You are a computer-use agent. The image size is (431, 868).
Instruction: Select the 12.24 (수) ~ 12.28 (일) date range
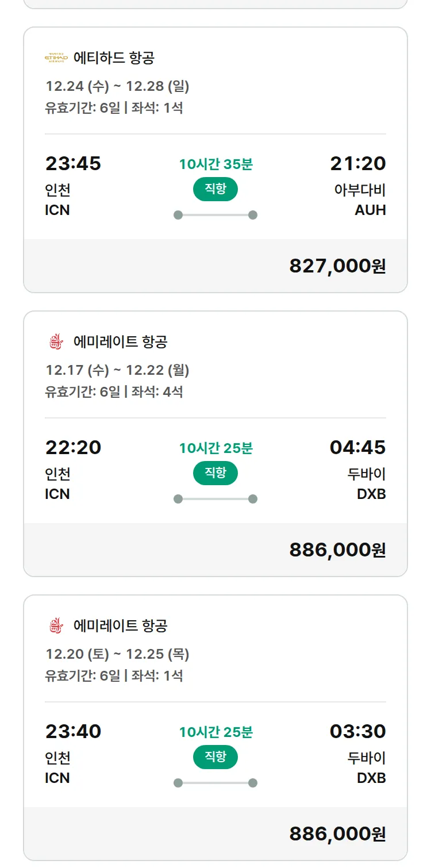[x=117, y=86]
